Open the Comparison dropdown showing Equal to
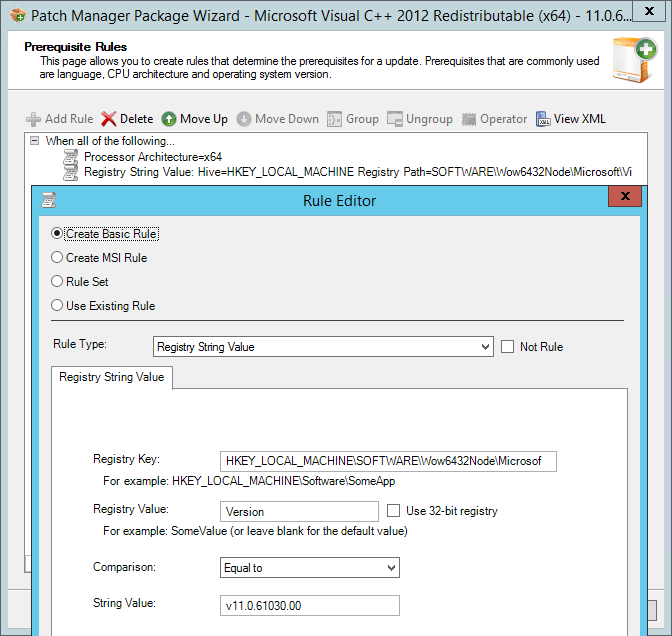 pyautogui.click(x=310, y=567)
